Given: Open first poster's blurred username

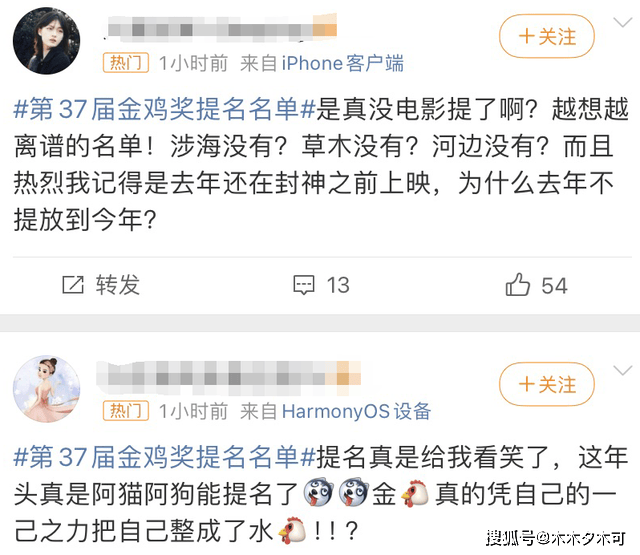Looking at the screenshot, I should [x=221, y=29].
